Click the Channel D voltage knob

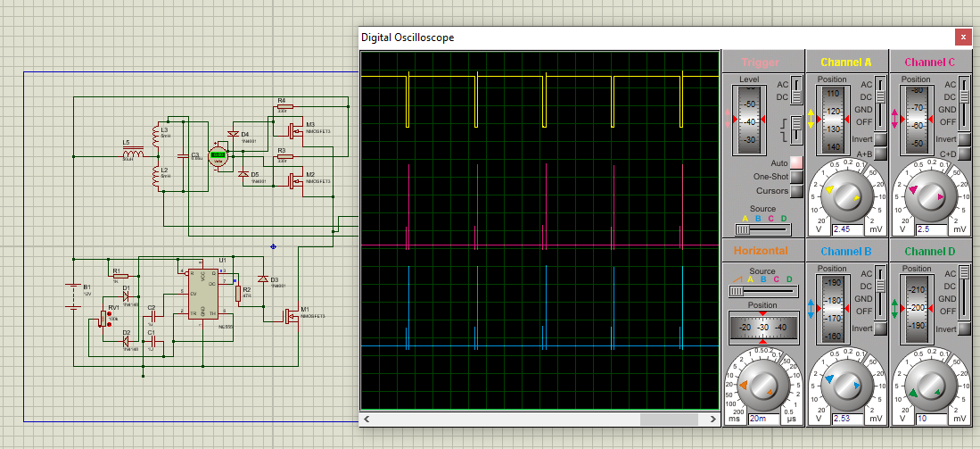click(929, 386)
